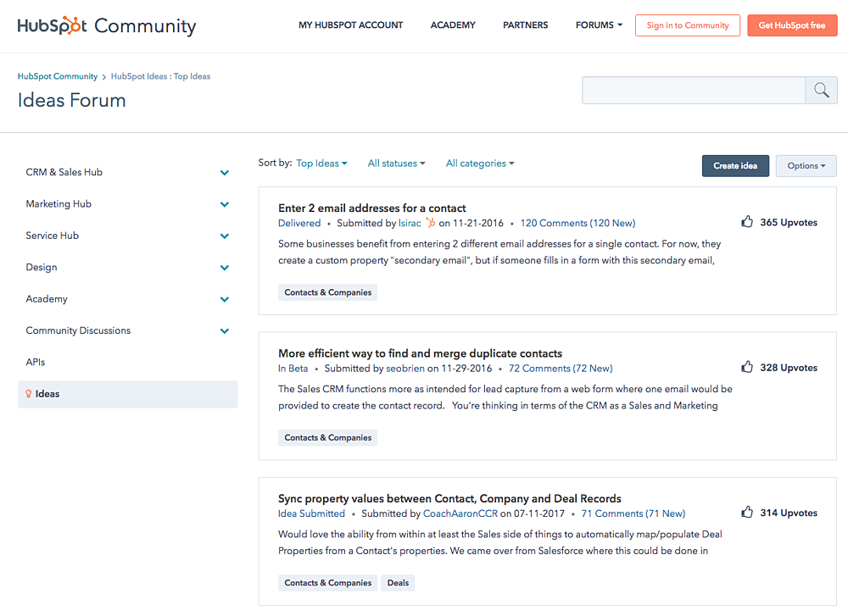Click Get HubSpot free button
848x616 pixels.
(x=792, y=25)
